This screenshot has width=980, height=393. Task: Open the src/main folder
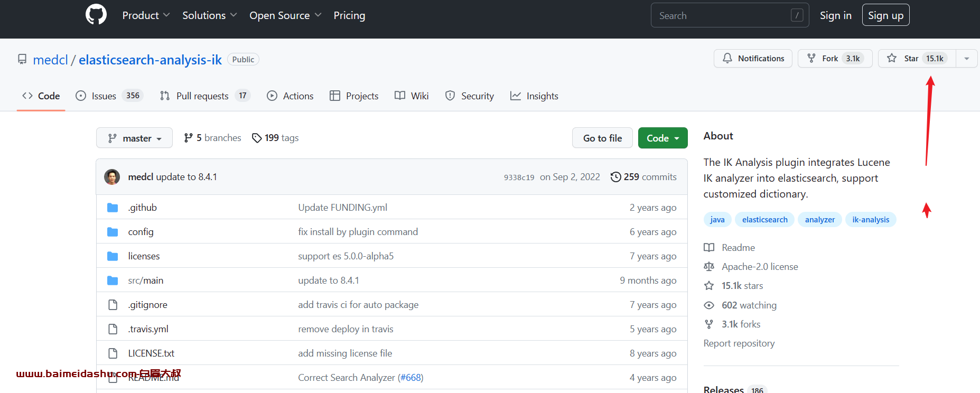tap(145, 280)
